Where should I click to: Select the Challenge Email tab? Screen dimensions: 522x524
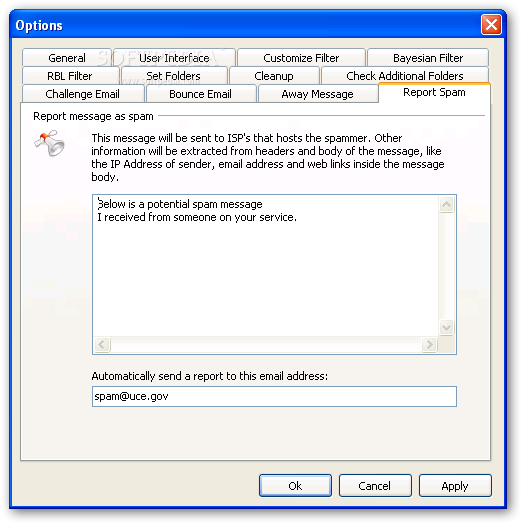point(83,94)
